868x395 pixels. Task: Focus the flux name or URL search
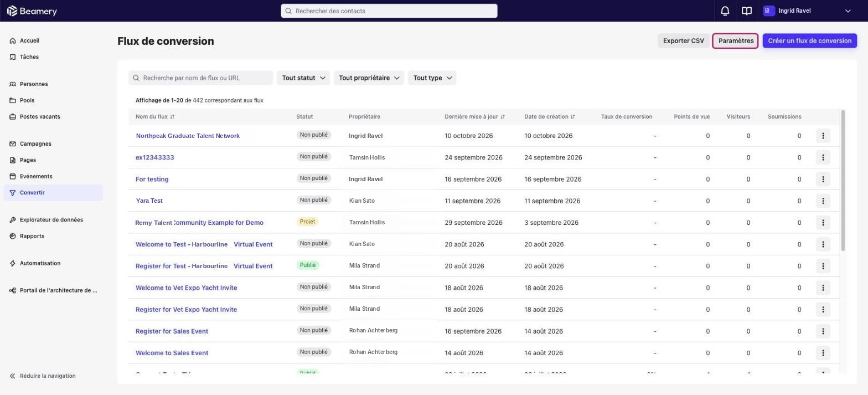[200, 78]
